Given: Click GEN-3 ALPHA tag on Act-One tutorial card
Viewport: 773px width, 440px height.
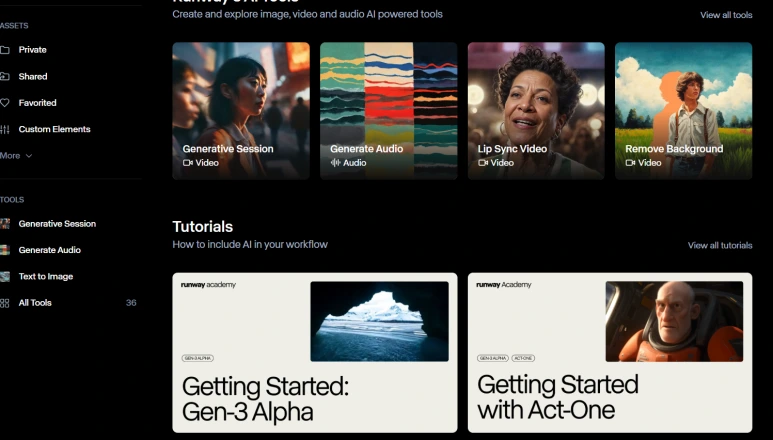Looking at the screenshot, I should 492,358.
